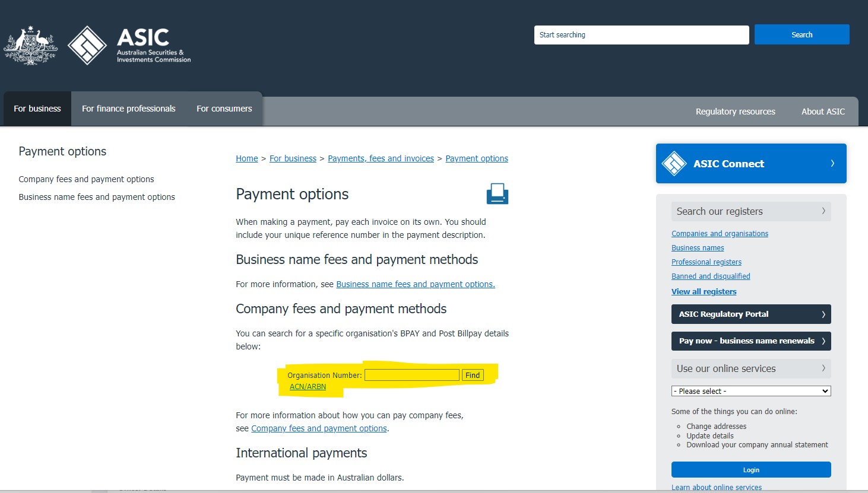Click the ASIC Connect diamond icon

pyautogui.click(x=674, y=164)
